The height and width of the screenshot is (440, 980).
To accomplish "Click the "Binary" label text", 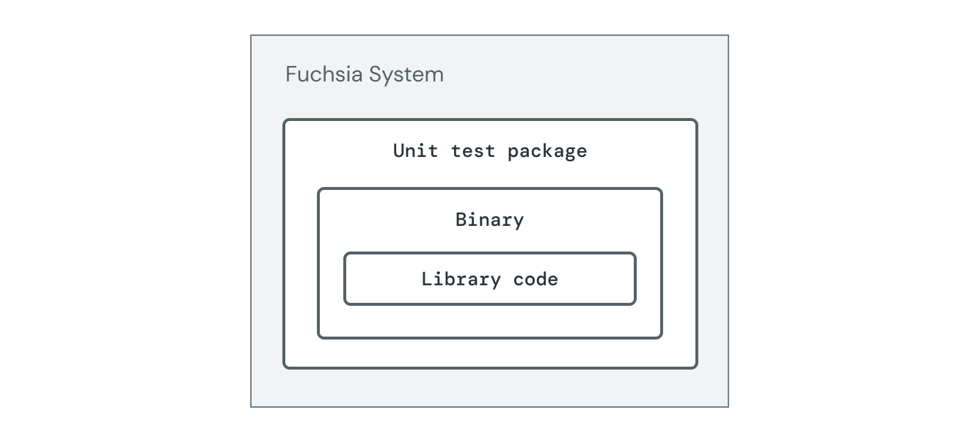I will [x=490, y=220].
